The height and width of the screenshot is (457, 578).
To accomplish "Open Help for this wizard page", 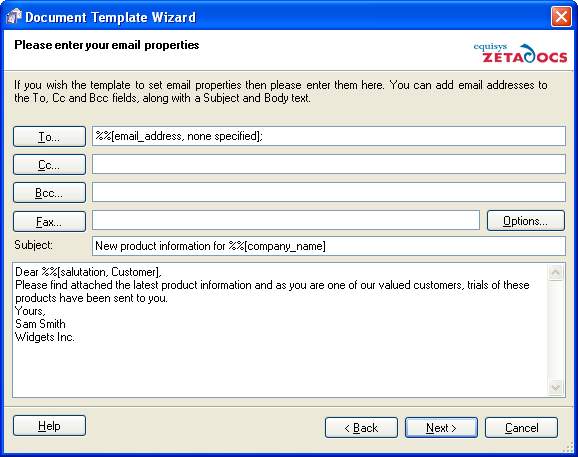I will coord(49,426).
